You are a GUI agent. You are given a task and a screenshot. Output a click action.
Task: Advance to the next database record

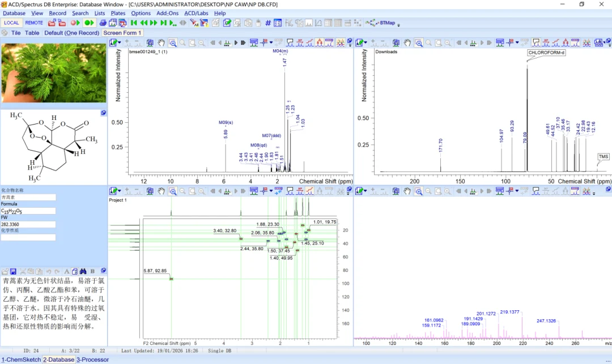coord(154,23)
